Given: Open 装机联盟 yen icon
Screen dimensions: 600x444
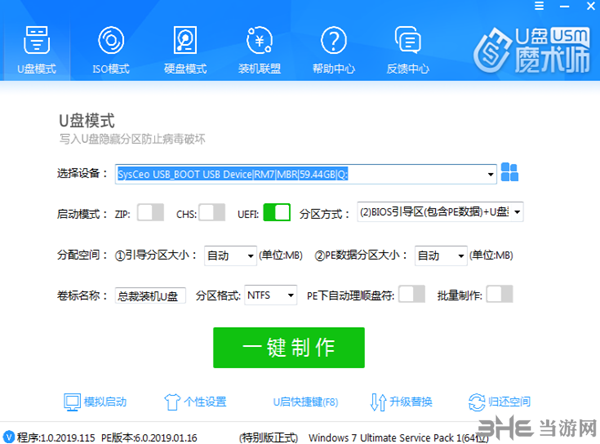Looking at the screenshot, I should 259,40.
